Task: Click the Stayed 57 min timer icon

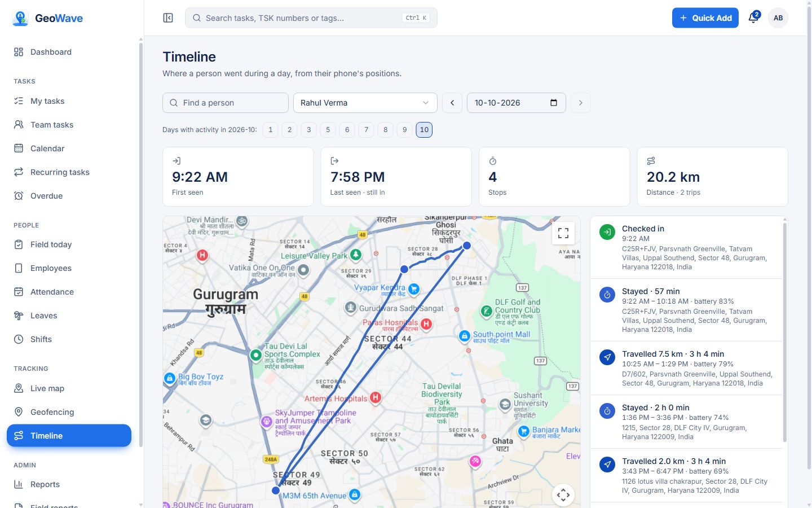Action: coord(607,295)
